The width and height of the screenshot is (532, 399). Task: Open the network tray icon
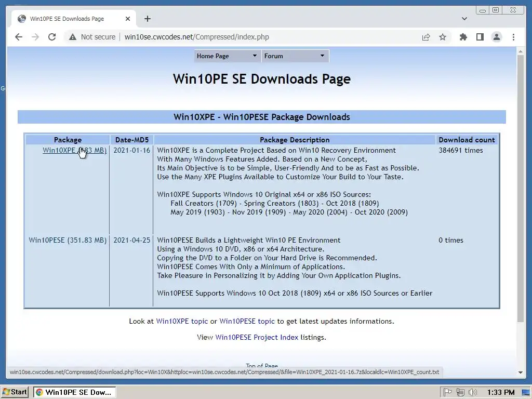(x=460, y=393)
